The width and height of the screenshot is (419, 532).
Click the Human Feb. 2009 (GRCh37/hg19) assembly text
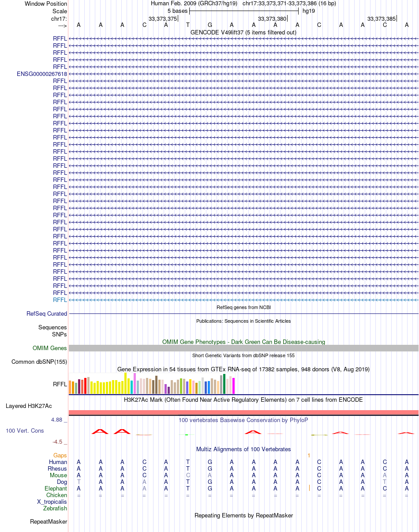click(194, 4)
